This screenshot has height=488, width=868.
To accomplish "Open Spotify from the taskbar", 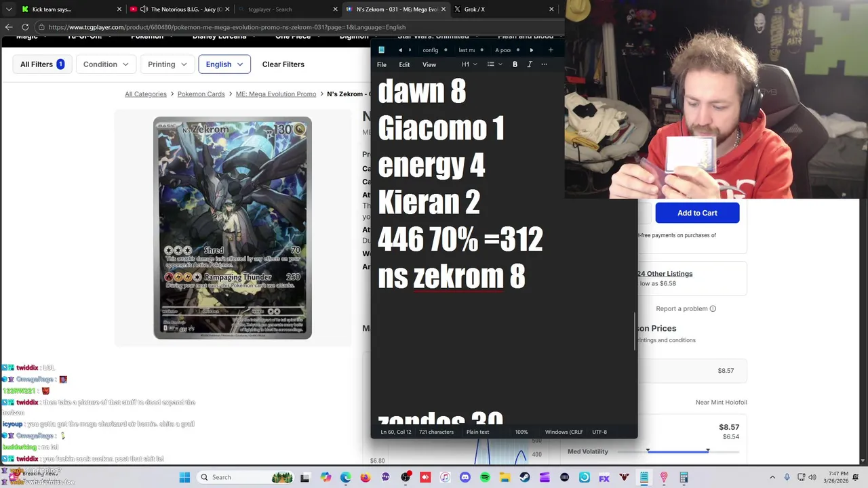I will pyautogui.click(x=485, y=477).
